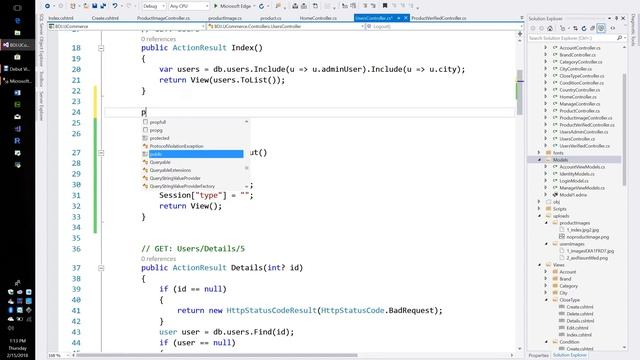Click the browser refresh toolbar icon
The width and height of the screenshot is (640, 360).
coord(262,6)
